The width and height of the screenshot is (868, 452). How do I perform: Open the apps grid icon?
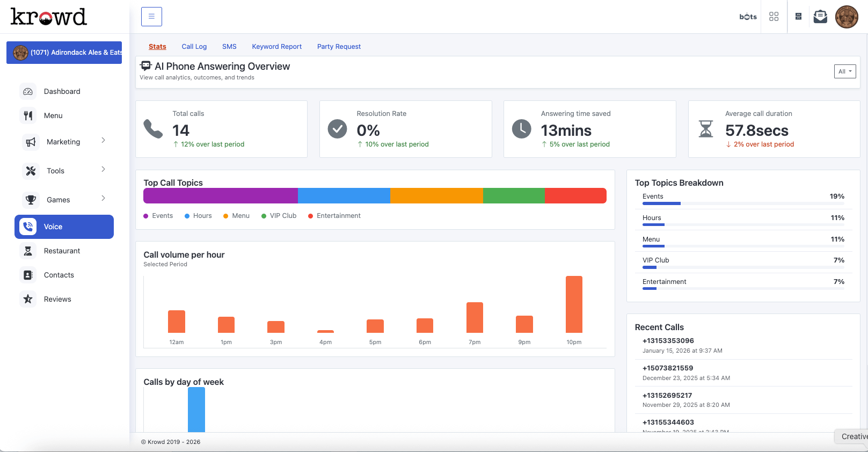pos(774,17)
